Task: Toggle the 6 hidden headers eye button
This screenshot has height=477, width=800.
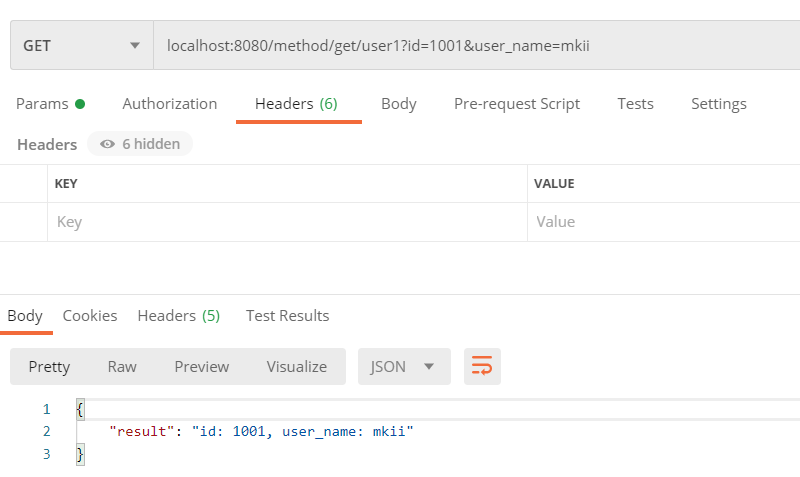Action: (140, 144)
